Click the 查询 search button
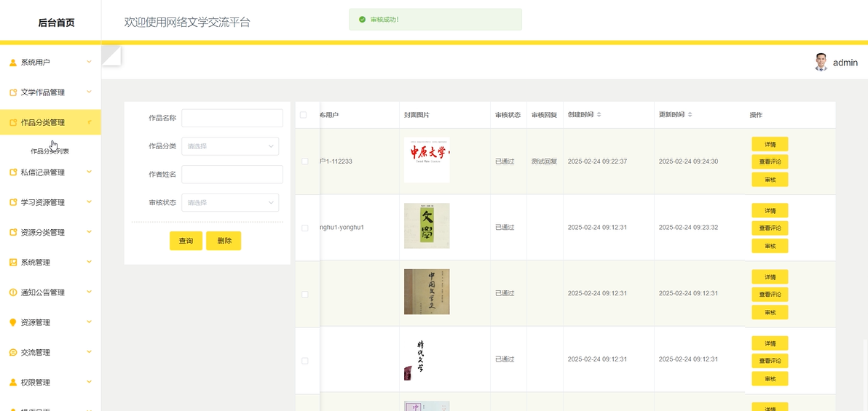This screenshot has width=868, height=411. pos(186,241)
